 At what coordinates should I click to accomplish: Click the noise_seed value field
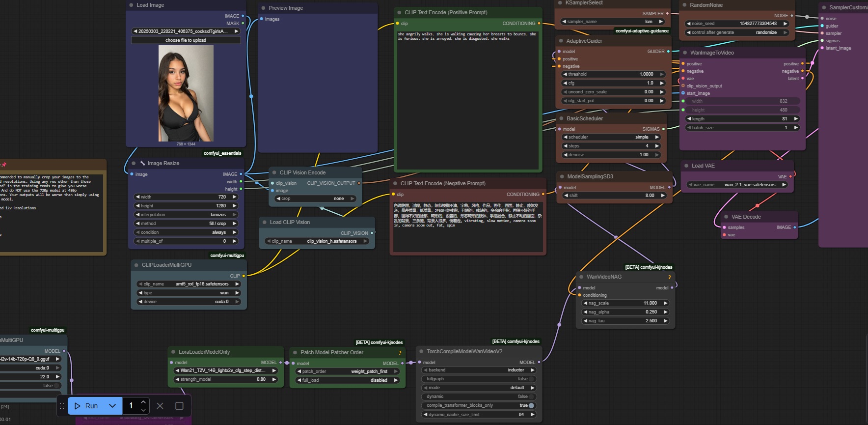(x=737, y=24)
